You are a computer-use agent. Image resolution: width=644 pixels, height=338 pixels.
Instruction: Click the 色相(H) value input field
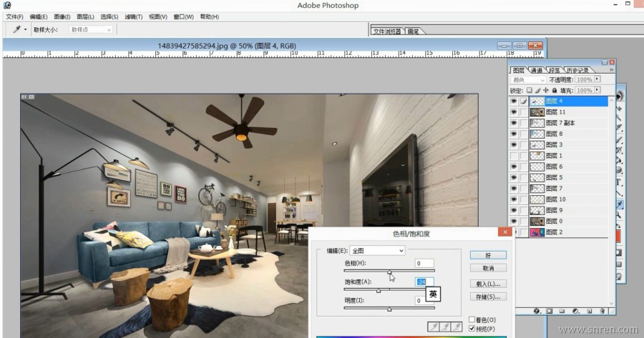click(x=424, y=264)
